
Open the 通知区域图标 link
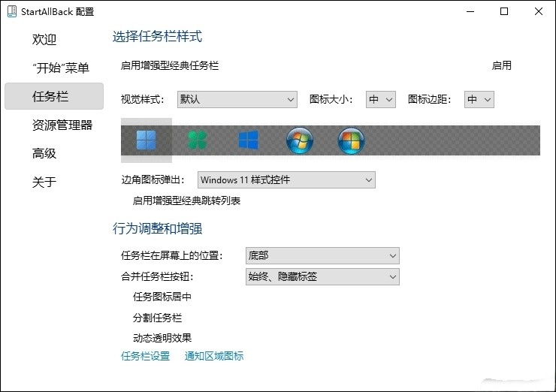click(x=214, y=356)
